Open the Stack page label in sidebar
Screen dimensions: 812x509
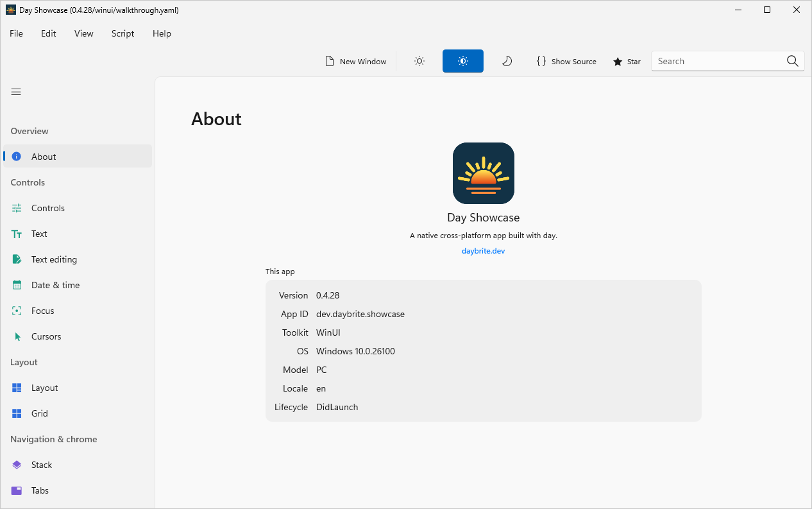(x=42, y=465)
